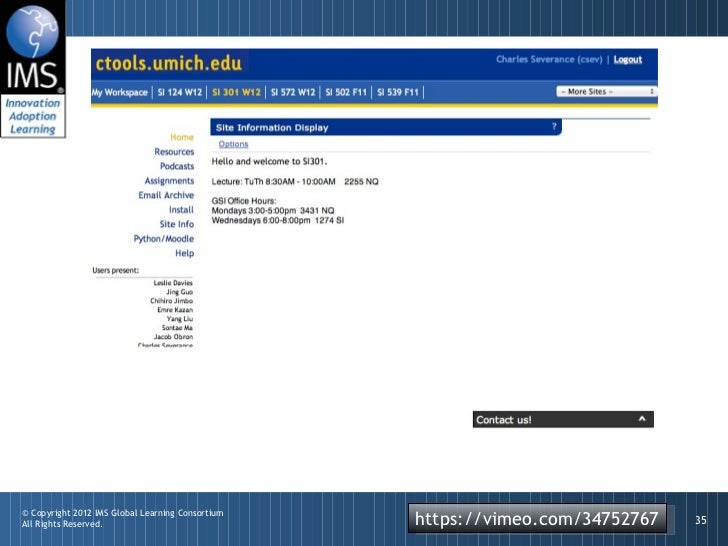The height and width of the screenshot is (546, 728).
Task: Click Mondays 3:00-5:00pm office hours line
Action: 273,210
